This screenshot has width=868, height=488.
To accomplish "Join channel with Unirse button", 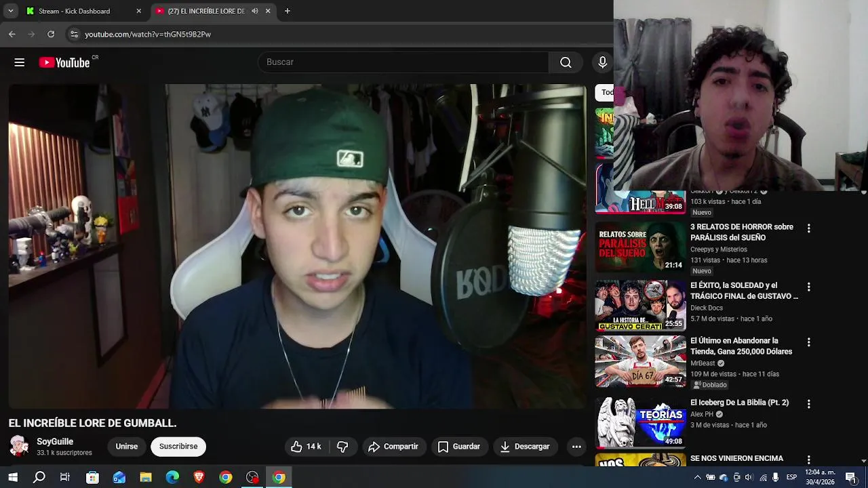I will coord(126,447).
